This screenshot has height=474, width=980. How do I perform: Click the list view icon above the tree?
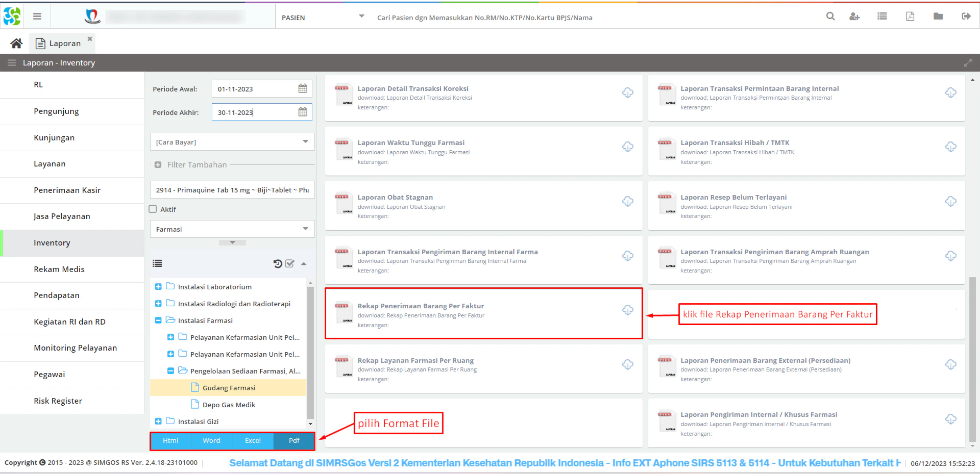click(x=157, y=263)
